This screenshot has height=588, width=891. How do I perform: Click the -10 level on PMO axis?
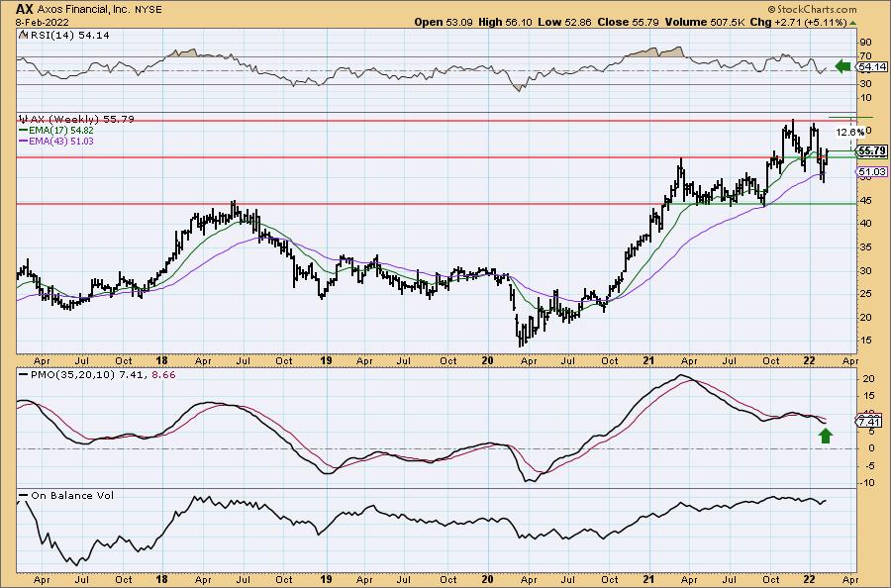pos(865,483)
